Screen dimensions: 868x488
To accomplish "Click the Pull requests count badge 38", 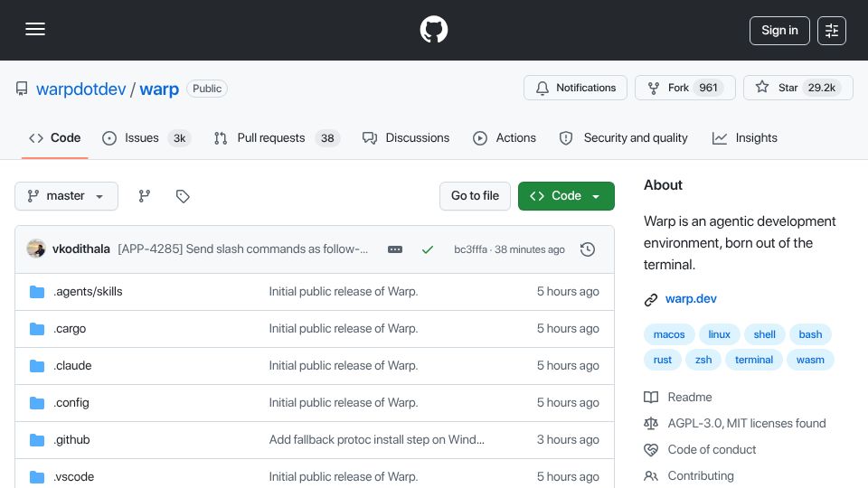I will [327, 137].
